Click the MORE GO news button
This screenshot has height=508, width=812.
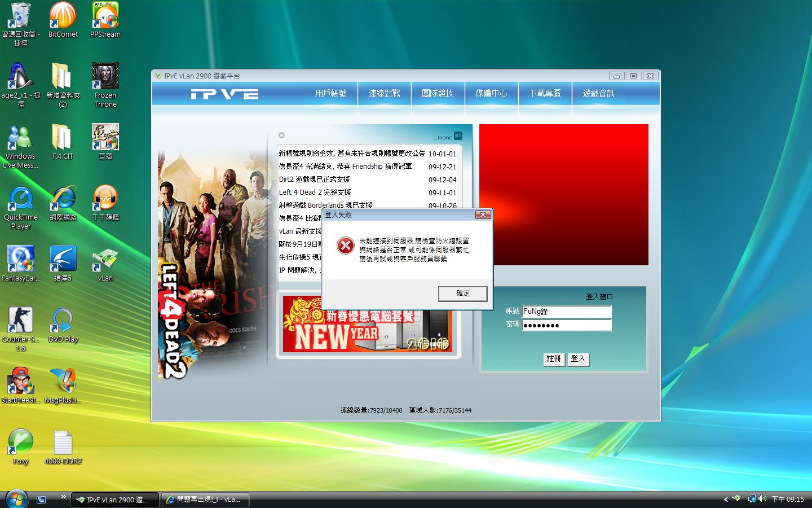(448, 137)
